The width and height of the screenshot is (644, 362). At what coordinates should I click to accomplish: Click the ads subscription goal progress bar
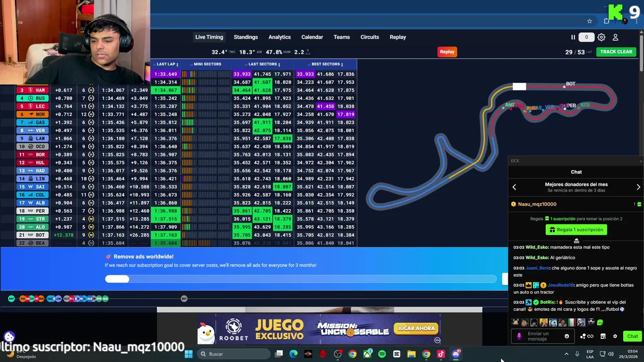click(301, 279)
